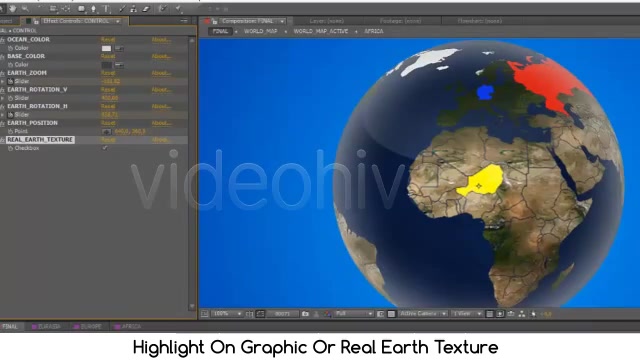Open the AFRICA timeline tab
The width and height of the screenshot is (640, 360).
click(x=128, y=327)
